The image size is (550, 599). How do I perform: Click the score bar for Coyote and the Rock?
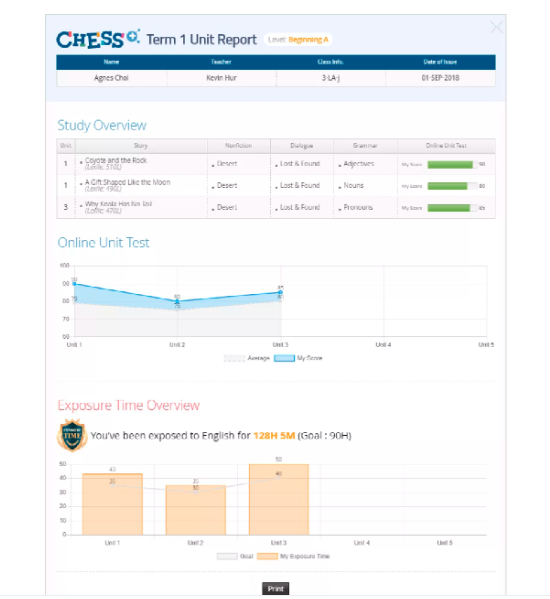452,164
